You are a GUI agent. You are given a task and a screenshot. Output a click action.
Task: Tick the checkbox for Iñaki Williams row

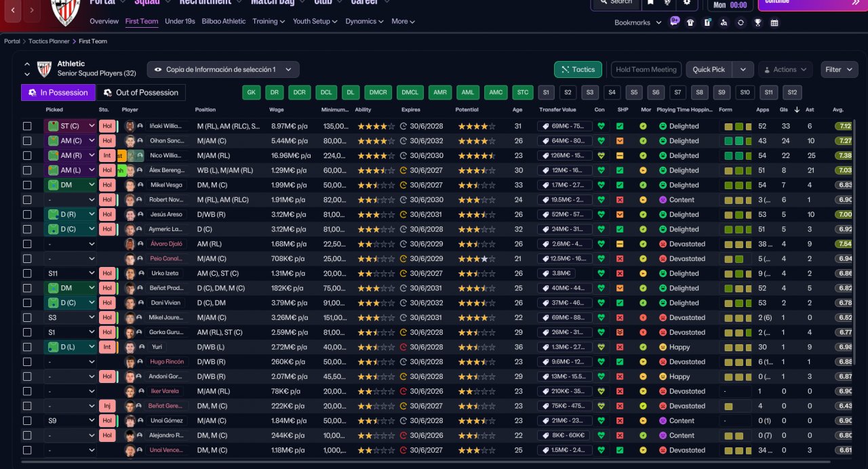27,126
